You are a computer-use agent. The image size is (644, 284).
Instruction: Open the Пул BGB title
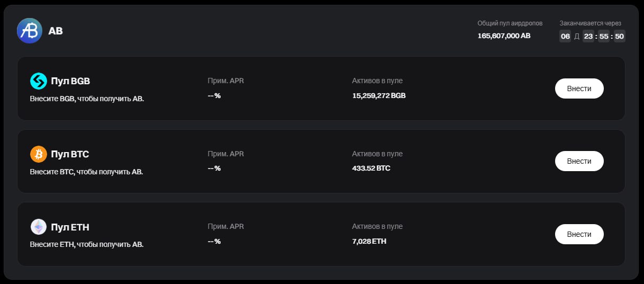pos(70,81)
